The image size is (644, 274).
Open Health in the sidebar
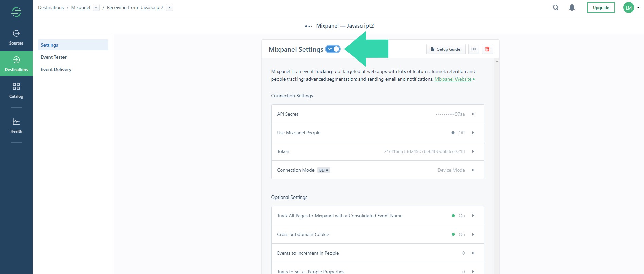[x=16, y=125]
